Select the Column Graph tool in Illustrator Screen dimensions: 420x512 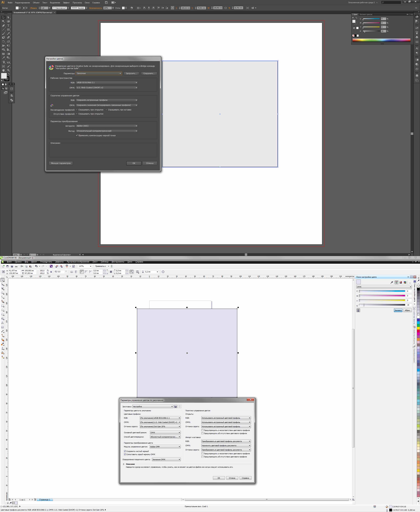[8, 62]
